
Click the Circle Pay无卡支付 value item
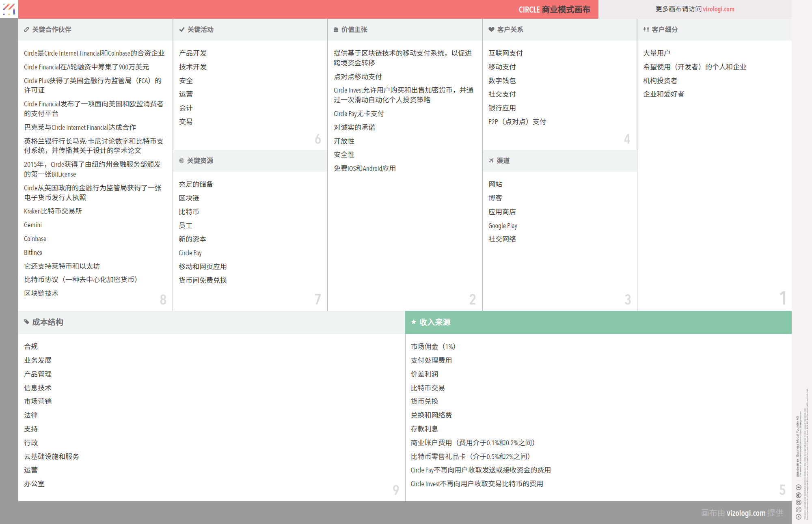(358, 114)
